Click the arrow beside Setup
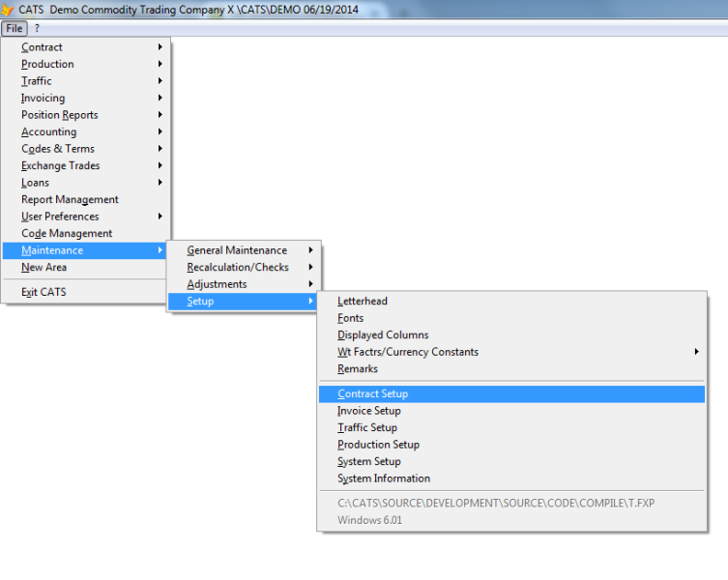The width and height of the screenshot is (728, 580). click(310, 301)
